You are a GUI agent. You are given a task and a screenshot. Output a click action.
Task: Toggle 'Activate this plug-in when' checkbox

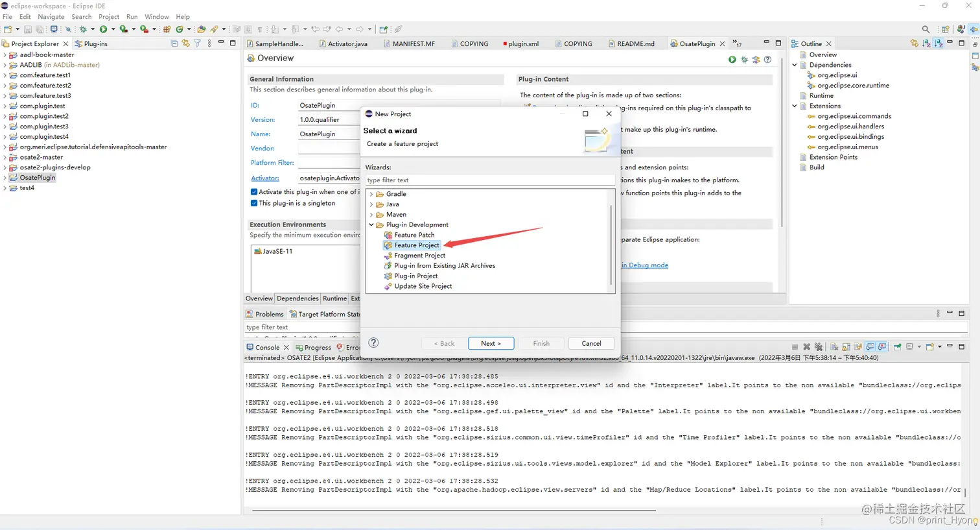[254, 192]
